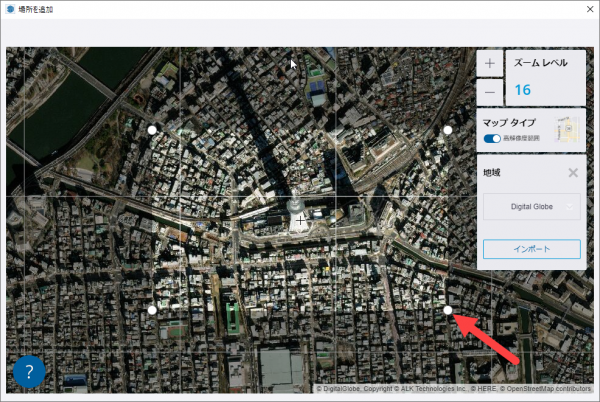
Task: Click the ズーム レベル label
Action: 541,62
